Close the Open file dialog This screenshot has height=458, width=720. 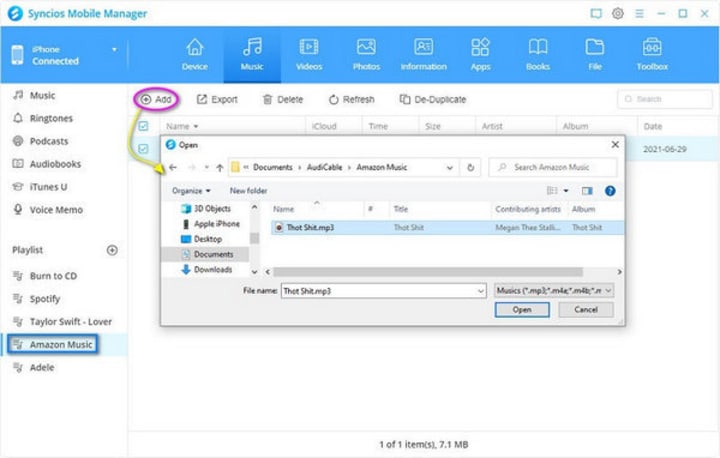(615, 145)
